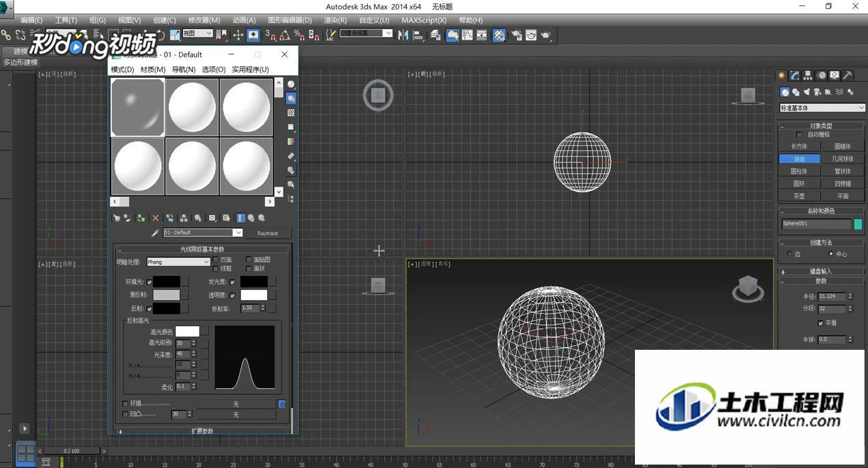
Task: Click the Sample Type sphere icon
Action: click(x=291, y=85)
